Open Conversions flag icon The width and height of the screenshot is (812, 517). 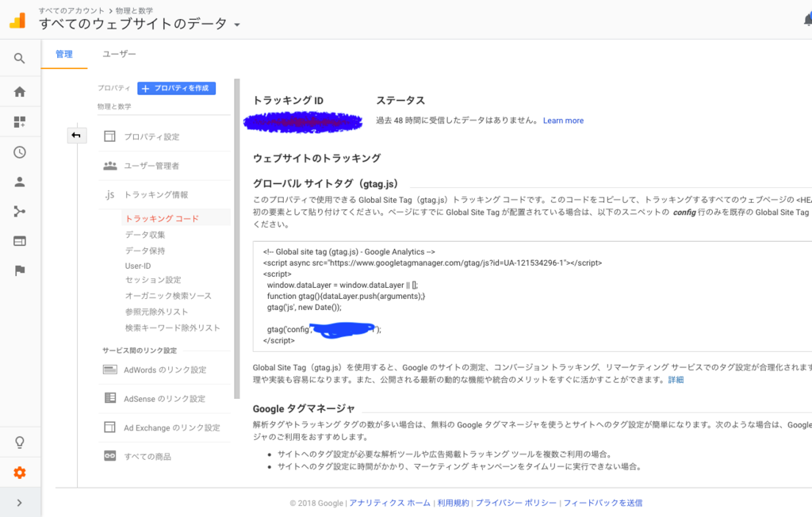click(20, 270)
